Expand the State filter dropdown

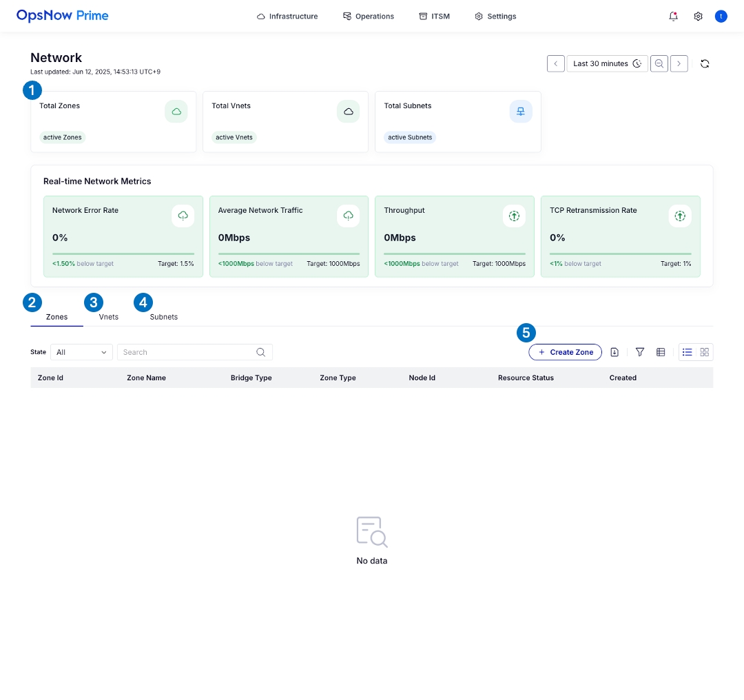click(x=81, y=352)
